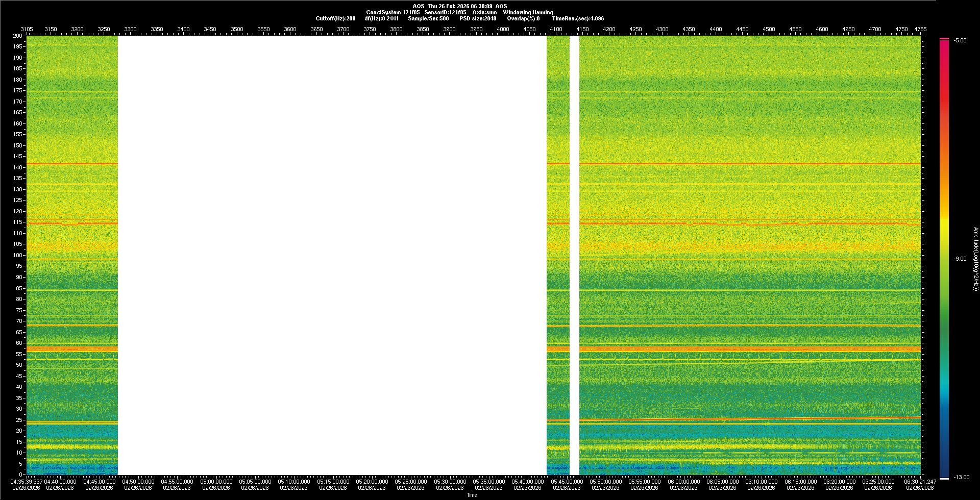
Task: Click the 4000 tick on top axis
Action: [503, 29]
